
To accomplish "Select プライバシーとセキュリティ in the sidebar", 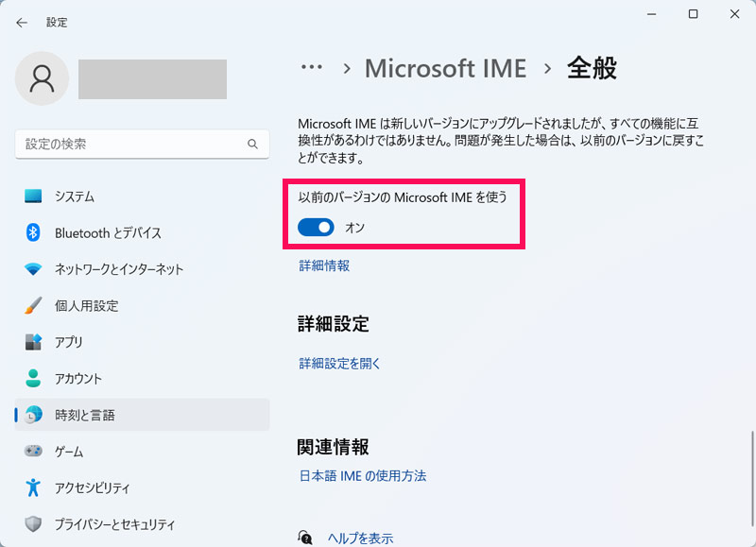I will tap(143, 524).
